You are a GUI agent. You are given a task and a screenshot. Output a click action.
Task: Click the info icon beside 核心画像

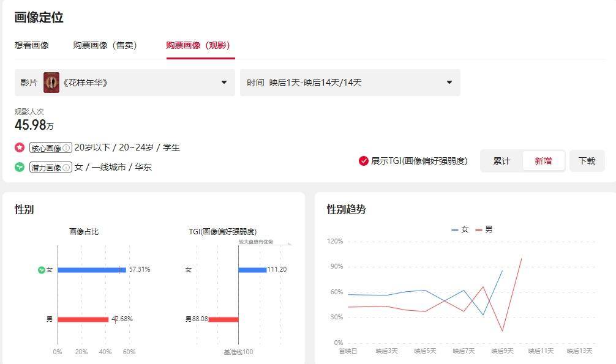pyautogui.click(x=67, y=148)
